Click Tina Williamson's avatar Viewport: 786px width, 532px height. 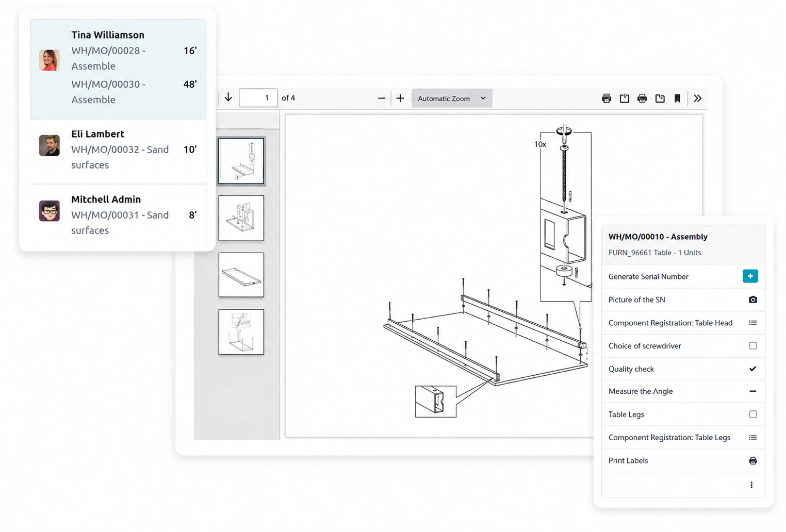point(50,60)
